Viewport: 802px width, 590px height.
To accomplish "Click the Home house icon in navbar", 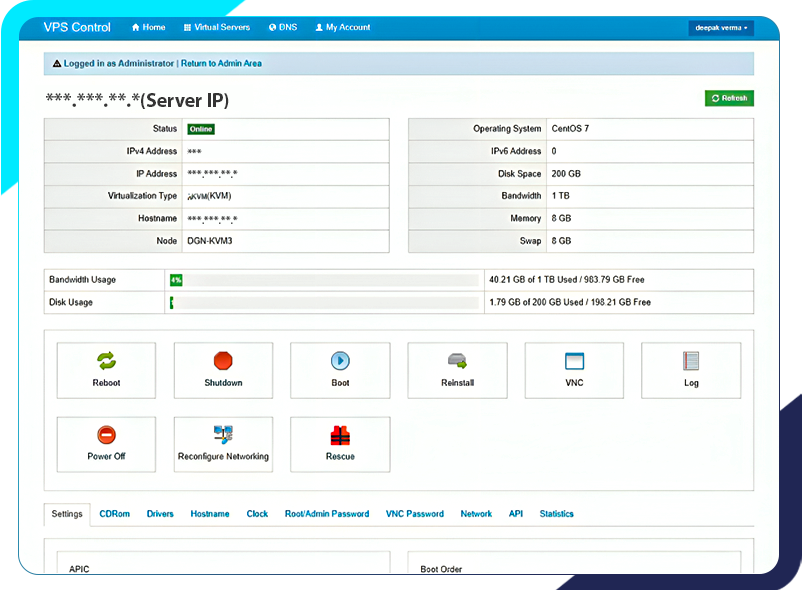I will pos(136,28).
